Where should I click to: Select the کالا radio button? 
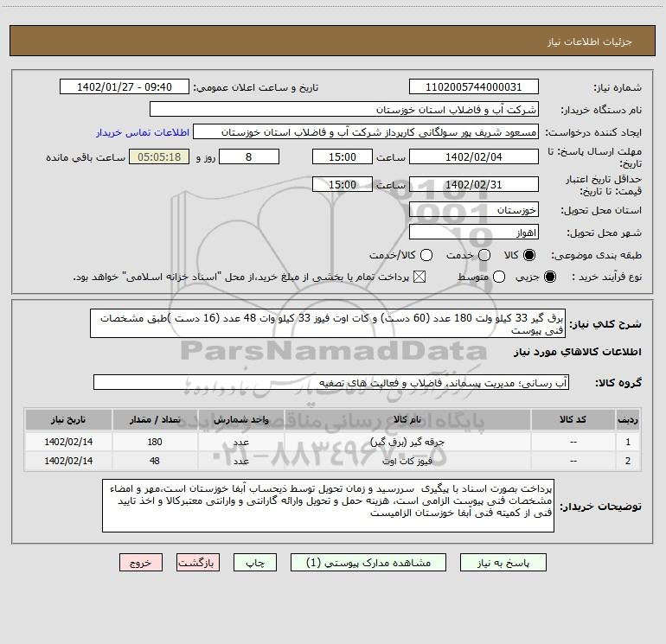(529, 255)
